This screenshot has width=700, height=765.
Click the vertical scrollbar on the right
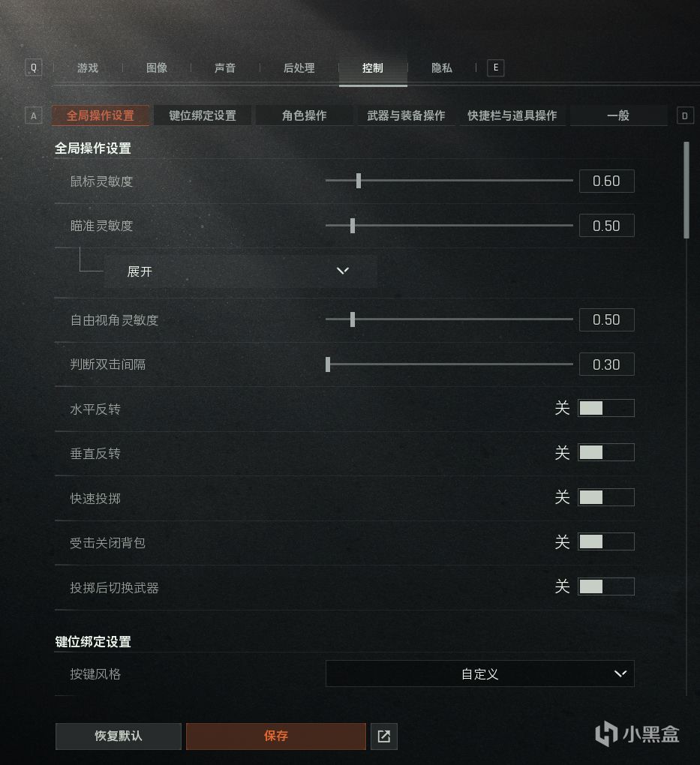pyautogui.click(x=686, y=190)
